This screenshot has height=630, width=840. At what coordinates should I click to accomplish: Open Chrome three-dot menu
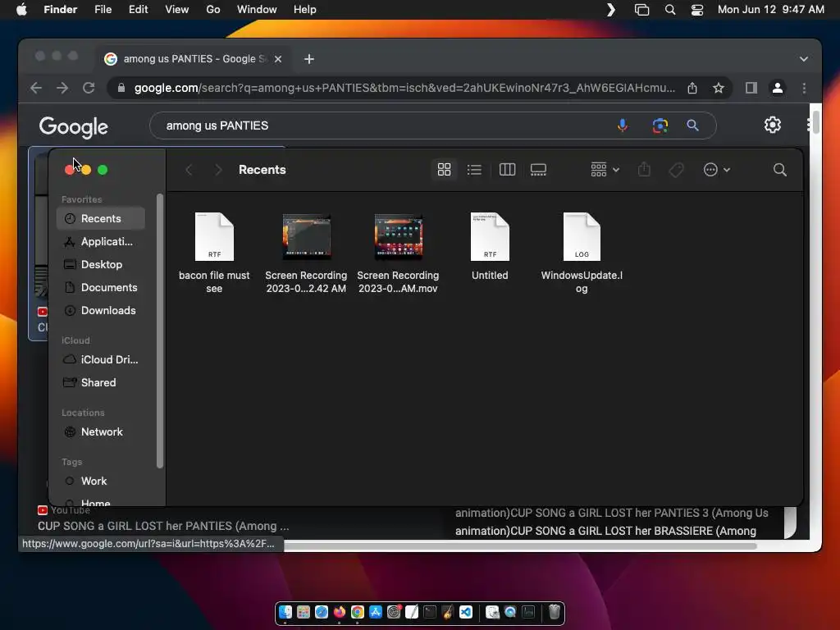[x=804, y=88]
